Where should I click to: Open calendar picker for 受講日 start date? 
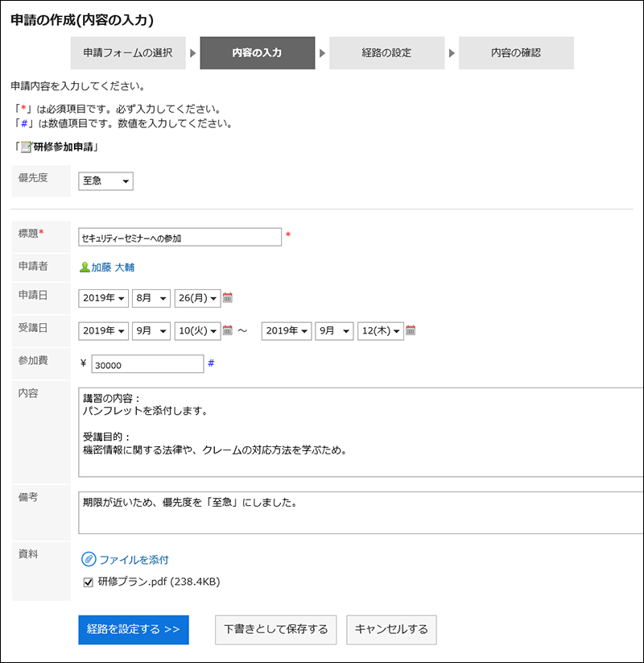[227, 330]
